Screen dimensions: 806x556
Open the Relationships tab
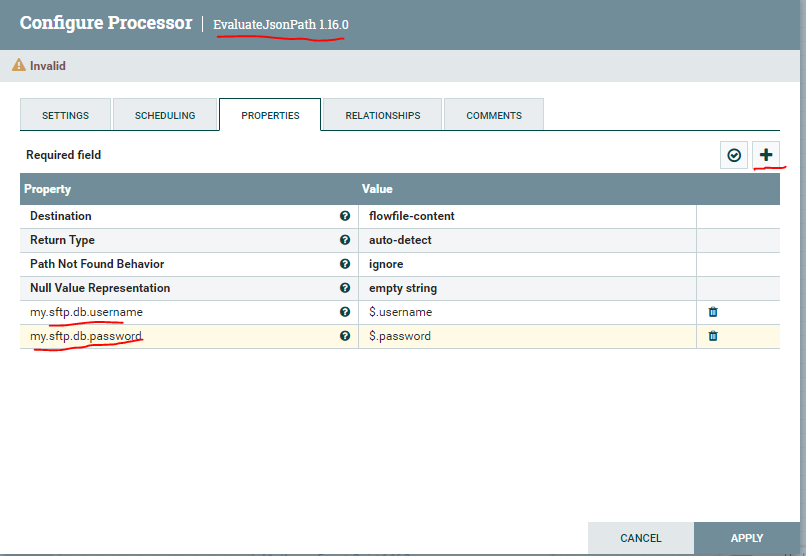pos(382,115)
